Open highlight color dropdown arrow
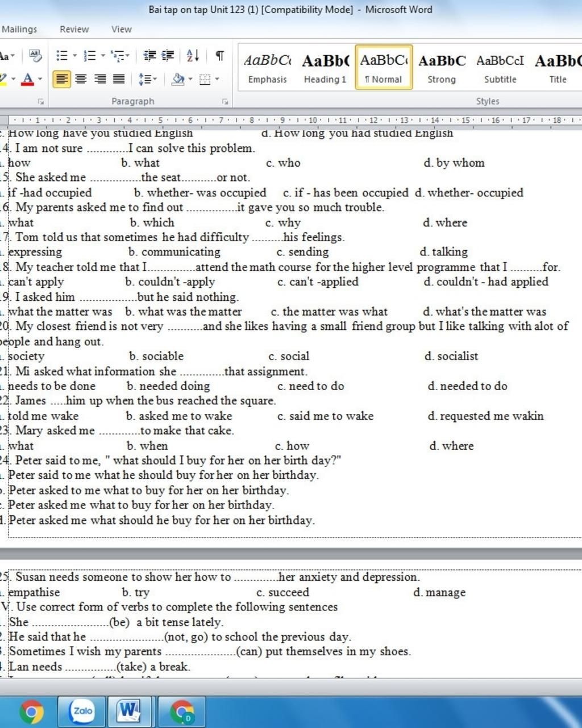582x728 pixels. pos(13,79)
